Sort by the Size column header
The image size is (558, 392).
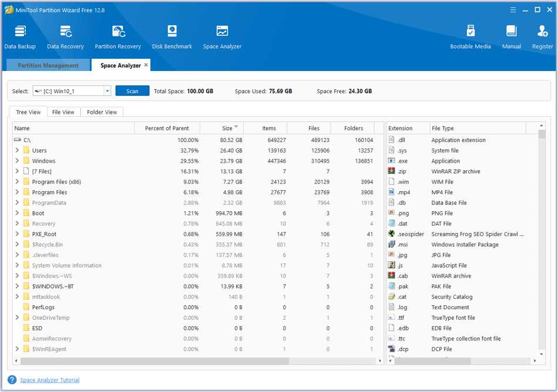pos(227,128)
